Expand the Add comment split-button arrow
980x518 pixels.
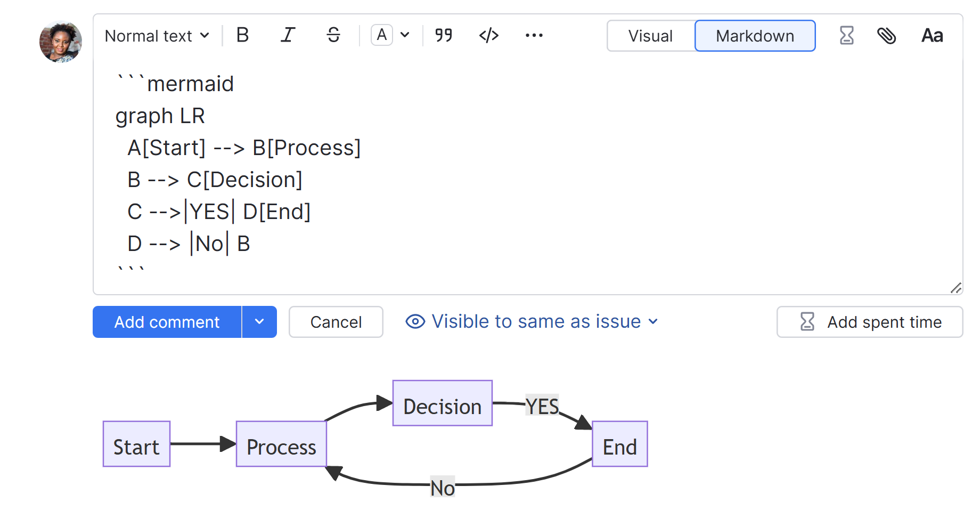point(259,322)
